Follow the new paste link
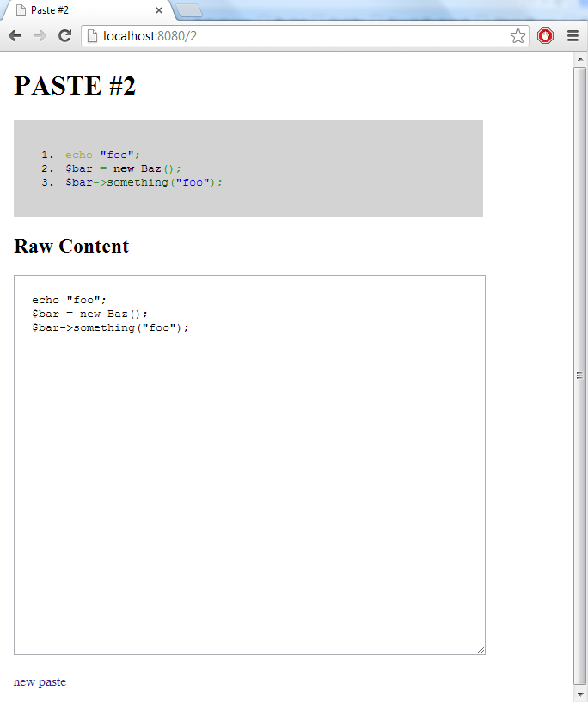 [x=40, y=681]
